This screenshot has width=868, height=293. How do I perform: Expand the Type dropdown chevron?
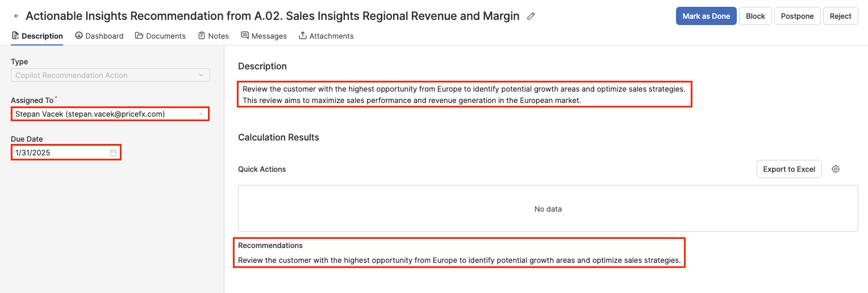(201, 75)
